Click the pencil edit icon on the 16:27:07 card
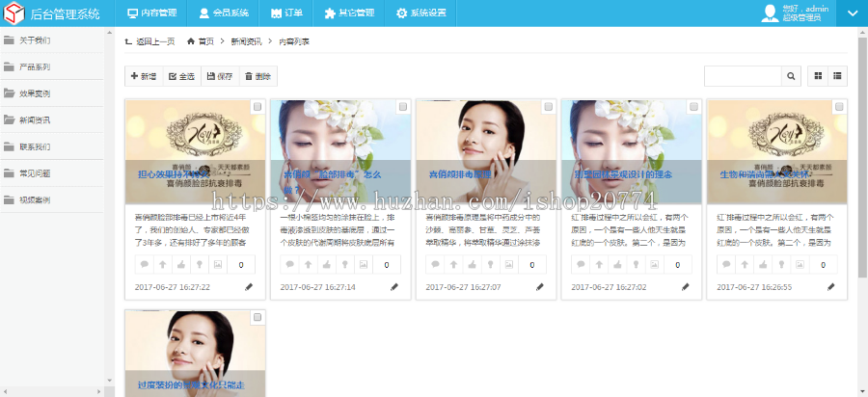Image resolution: width=868 pixels, height=397 pixels. pos(540,287)
